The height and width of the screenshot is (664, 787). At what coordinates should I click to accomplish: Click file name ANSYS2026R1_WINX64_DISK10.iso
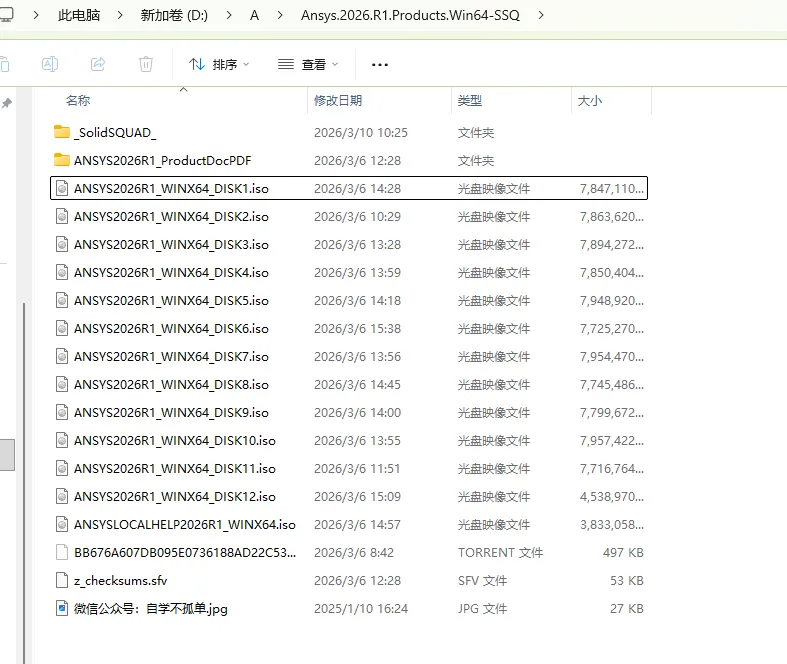tap(175, 441)
